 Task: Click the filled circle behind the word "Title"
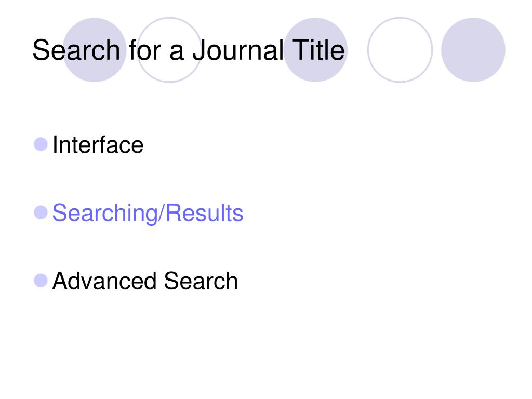pyautogui.click(x=315, y=50)
